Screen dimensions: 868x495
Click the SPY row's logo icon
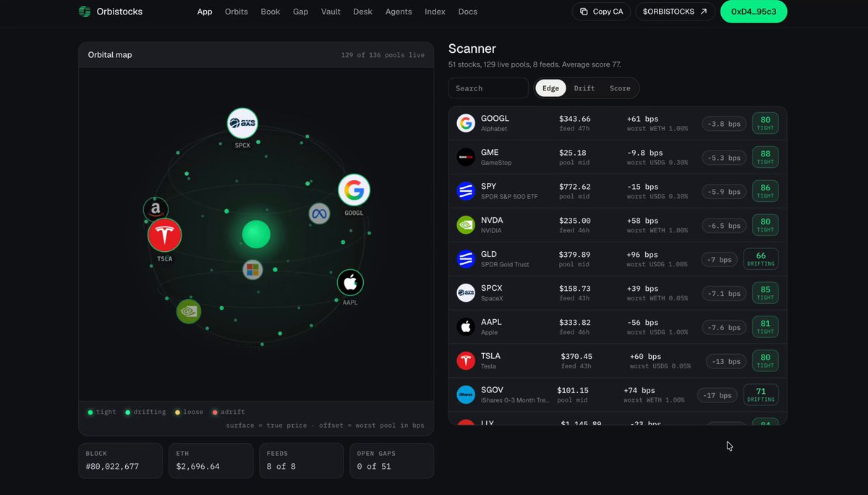click(466, 191)
